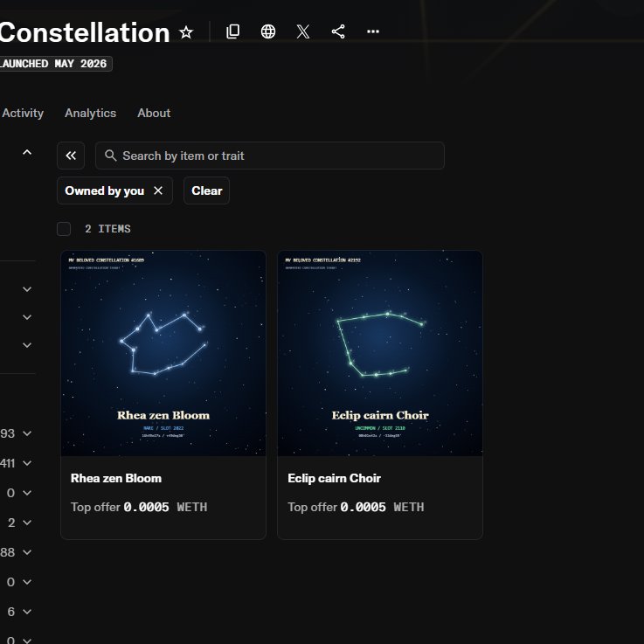The height and width of the screenshot is (644, 644).
Task: Collapse filters with the double-chevron button
Action: click(71, 156)
